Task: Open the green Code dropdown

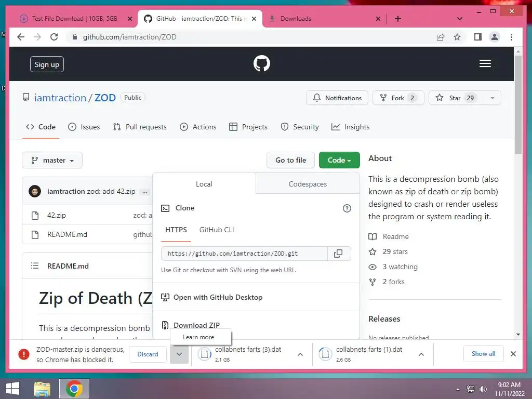Action: pos(339,160)
